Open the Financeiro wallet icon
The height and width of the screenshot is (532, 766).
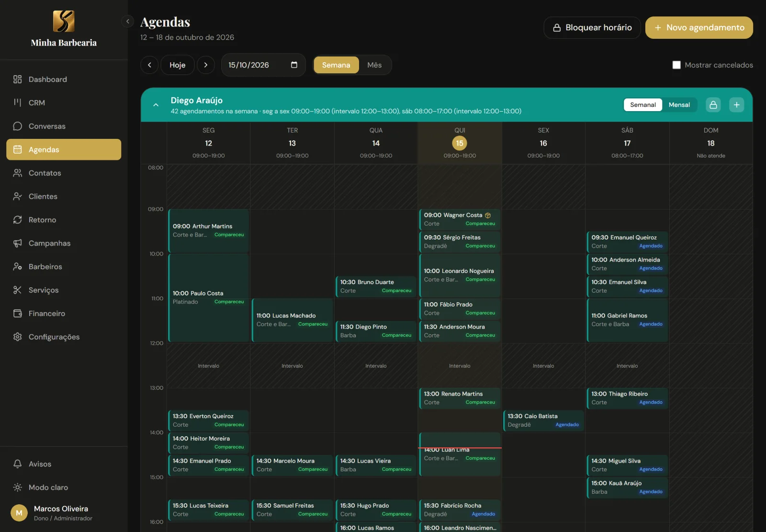point(18,314)
